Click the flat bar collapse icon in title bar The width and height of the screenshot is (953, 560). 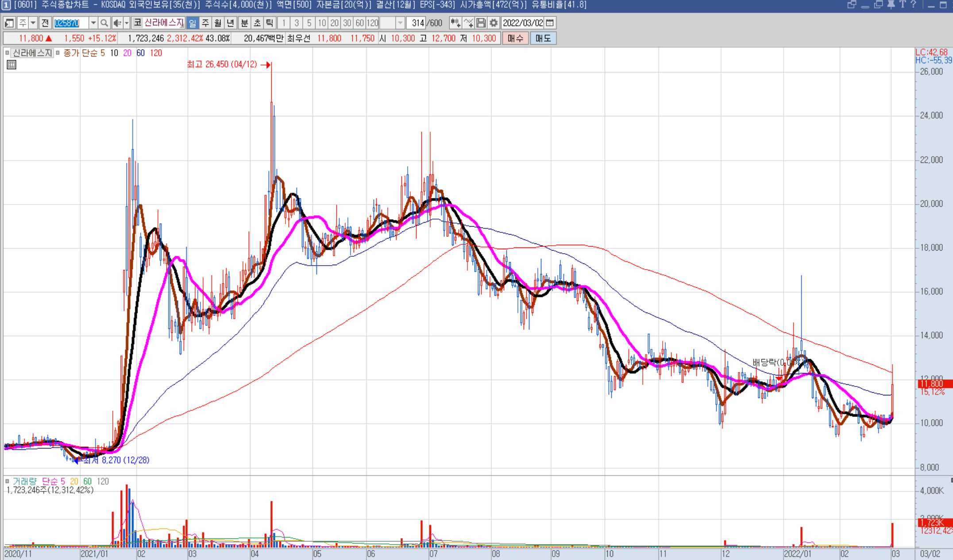point(865,6)
